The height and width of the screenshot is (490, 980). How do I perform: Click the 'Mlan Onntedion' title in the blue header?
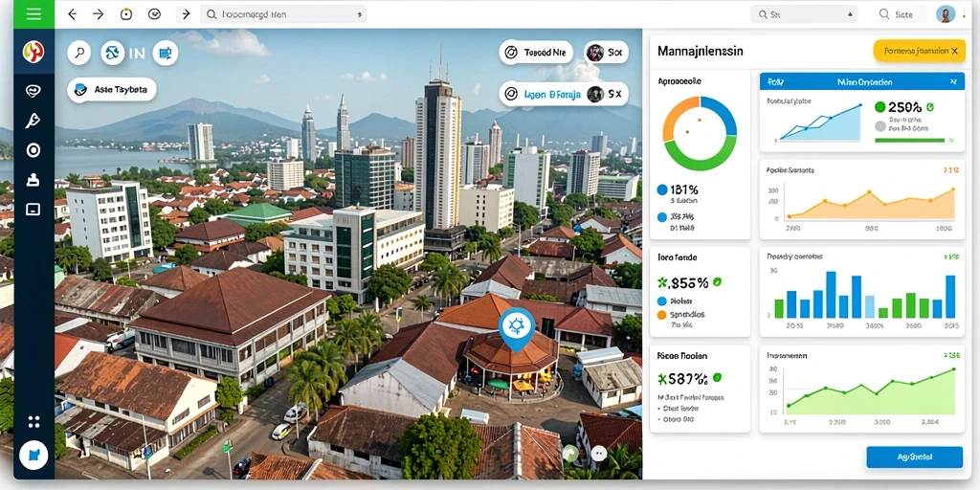tap(864, 82)
